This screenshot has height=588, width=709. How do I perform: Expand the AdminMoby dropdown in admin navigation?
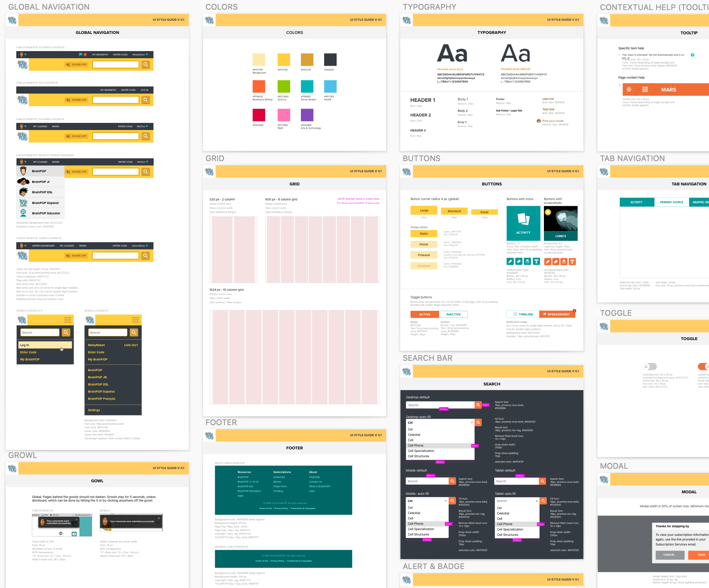[147, 245]
